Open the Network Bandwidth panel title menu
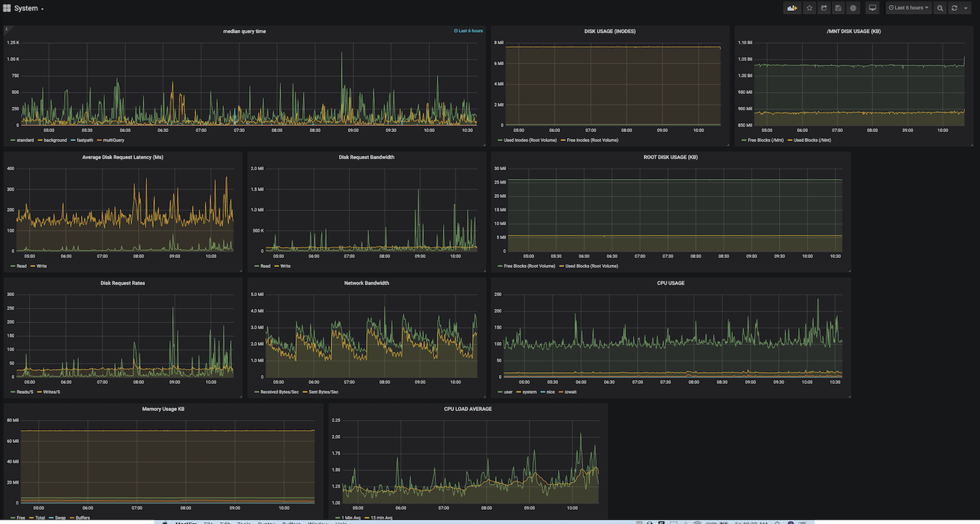 pyautogui.click(x=366, y=283)
